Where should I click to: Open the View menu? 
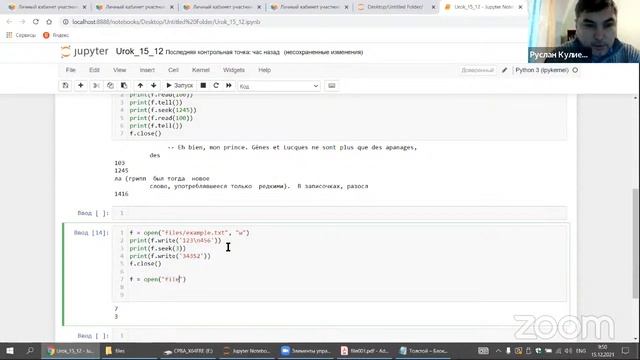click(x=120, y=70)
